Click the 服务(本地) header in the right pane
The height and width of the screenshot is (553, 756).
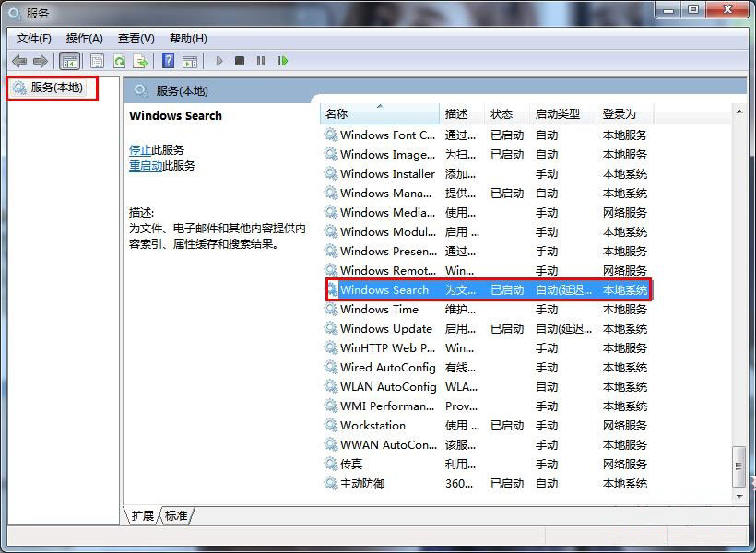pyautogui.click(x=182, y=90)
